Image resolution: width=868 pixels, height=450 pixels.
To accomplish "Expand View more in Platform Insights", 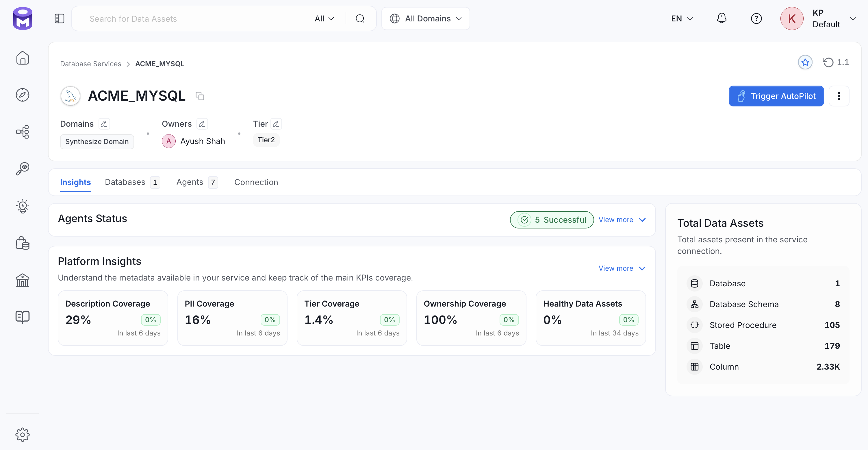I will tap(622, 268).
